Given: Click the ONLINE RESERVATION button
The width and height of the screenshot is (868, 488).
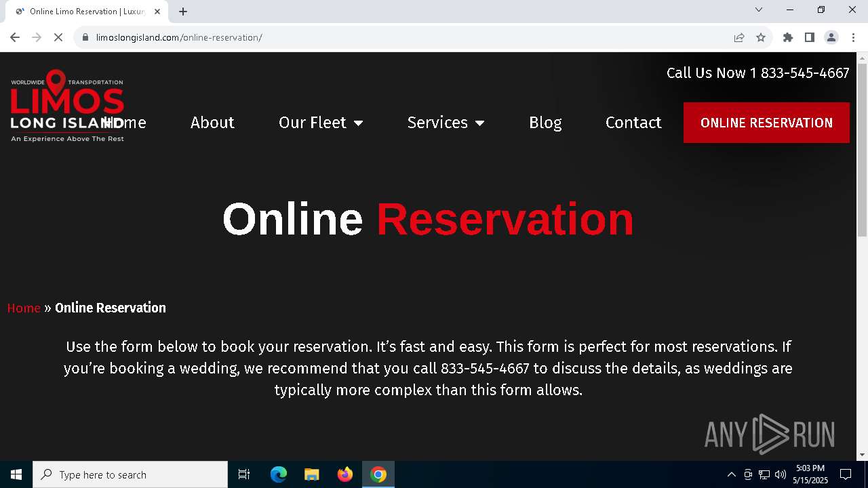Looking at the screenshot, I should 766,123.
